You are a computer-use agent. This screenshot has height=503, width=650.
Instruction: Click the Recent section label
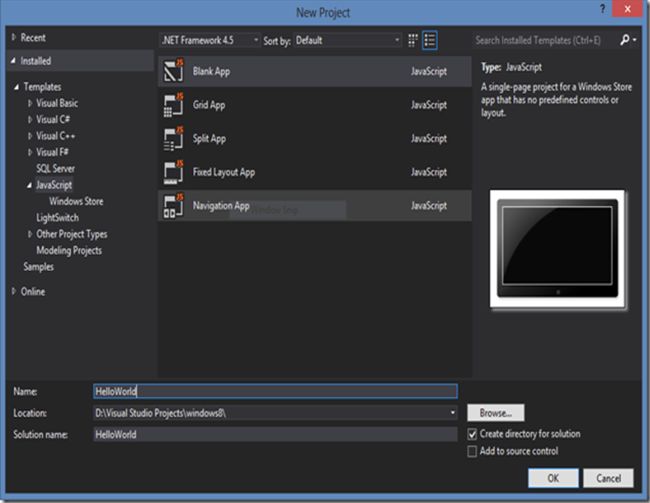33,38
